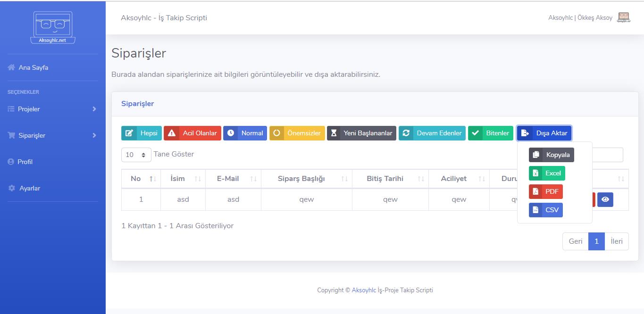Image resolution: width=644 pixels, height=314 pixels.
Task: Click the hourglass icon on Yeni Başlananlar
Action: [334, 133]
